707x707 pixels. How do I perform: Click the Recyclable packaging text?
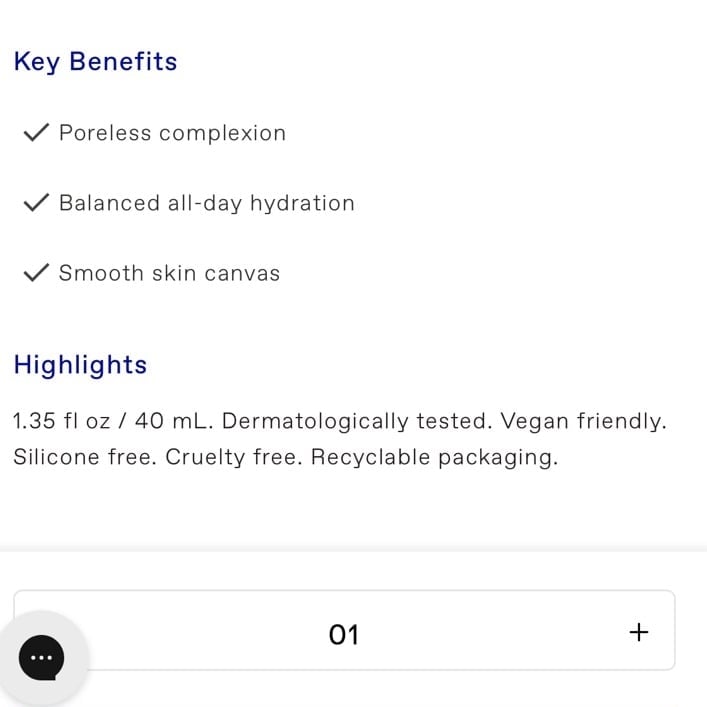point(435,458)
